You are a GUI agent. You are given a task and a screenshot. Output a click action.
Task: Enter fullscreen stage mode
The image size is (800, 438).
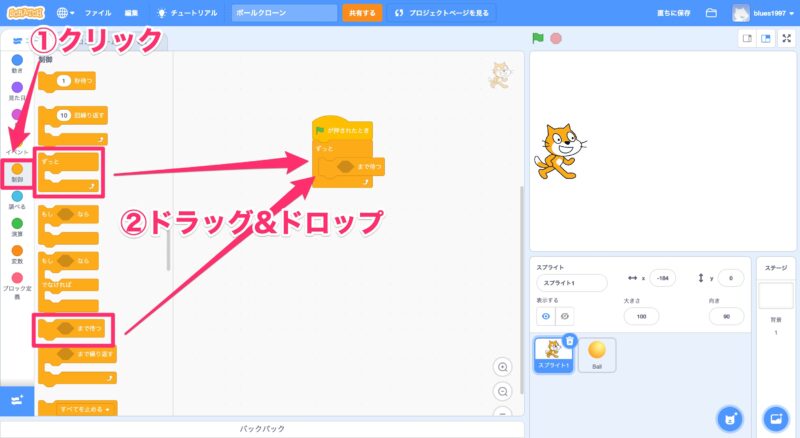(786, 38)
